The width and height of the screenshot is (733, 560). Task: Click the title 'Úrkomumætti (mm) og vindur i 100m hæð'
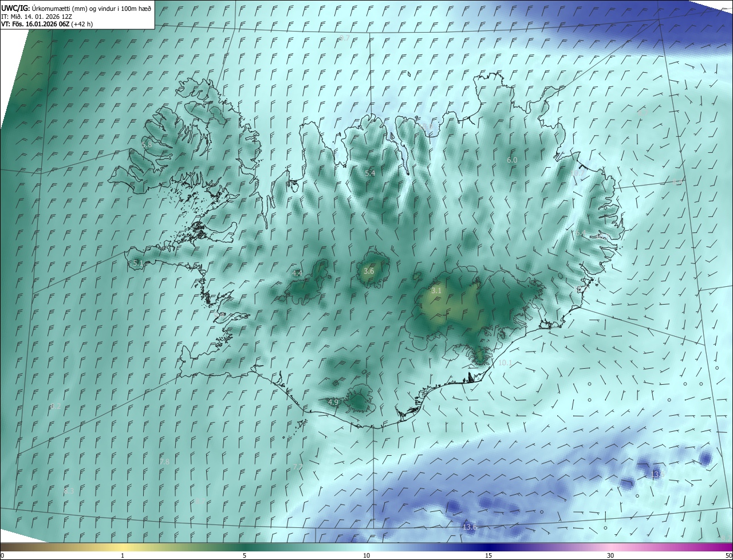(92, 7)
